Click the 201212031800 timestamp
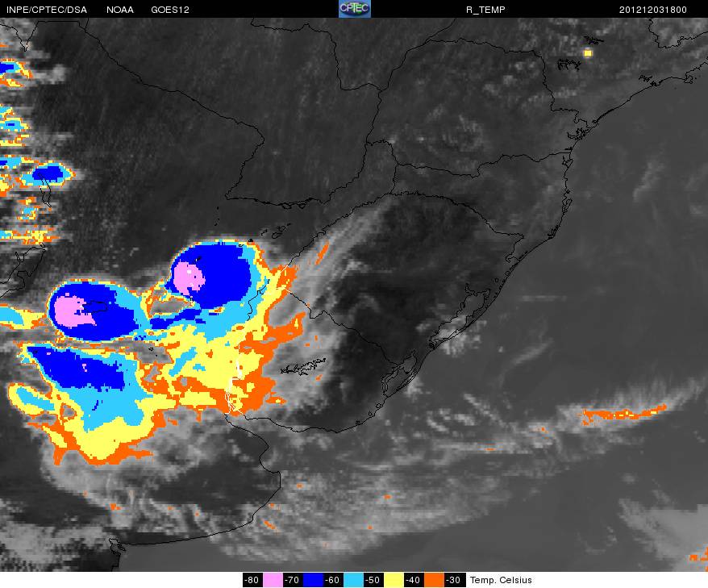 coord(653,10)
